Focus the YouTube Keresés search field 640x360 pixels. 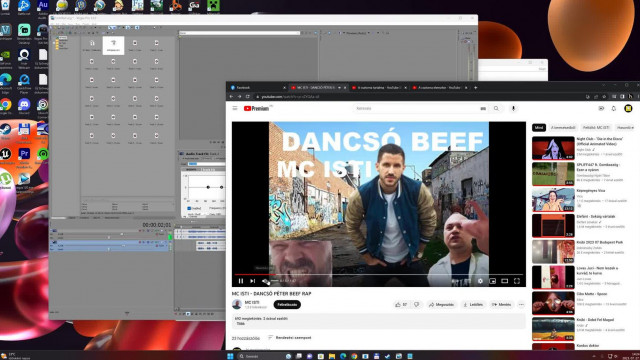click(x=416, y=109)
